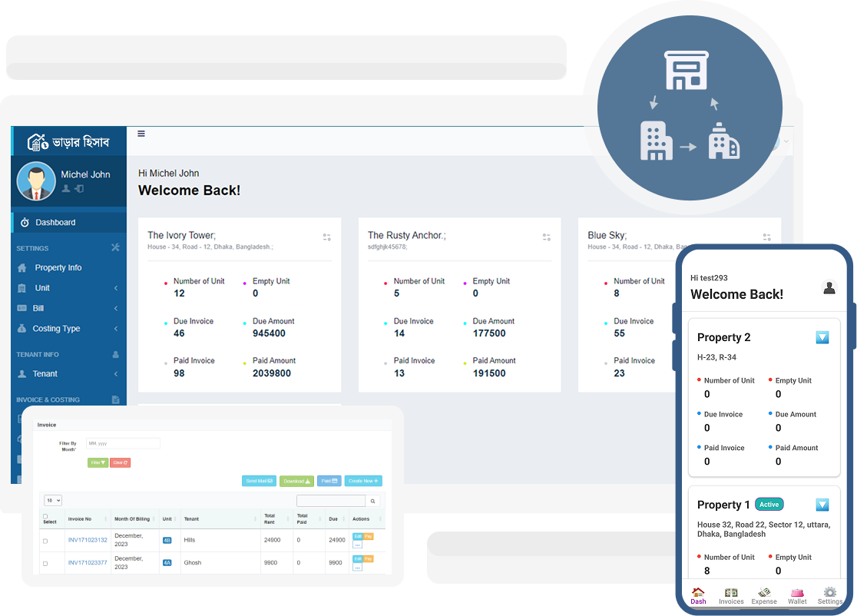Open Expense tab in the mobile nav
857x616 pixels.
(x=764, y=596)
